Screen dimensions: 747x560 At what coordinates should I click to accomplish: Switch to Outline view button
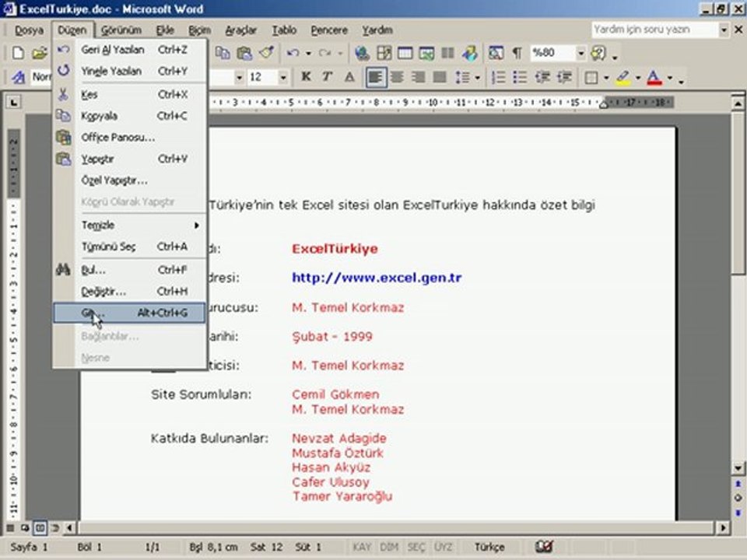(x=55, y=527)
